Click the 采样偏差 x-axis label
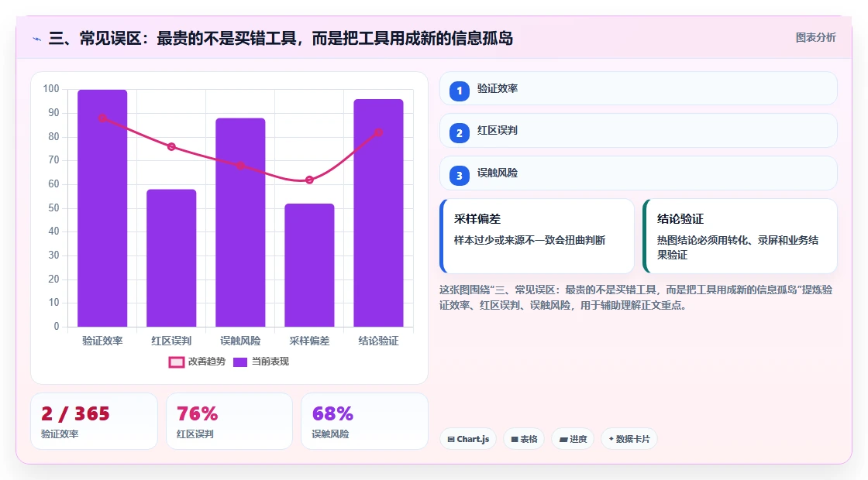 309,341
